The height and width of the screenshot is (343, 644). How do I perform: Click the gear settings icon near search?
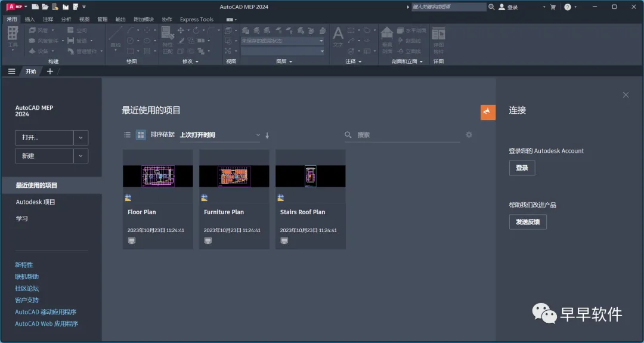(x=469, y=135)
